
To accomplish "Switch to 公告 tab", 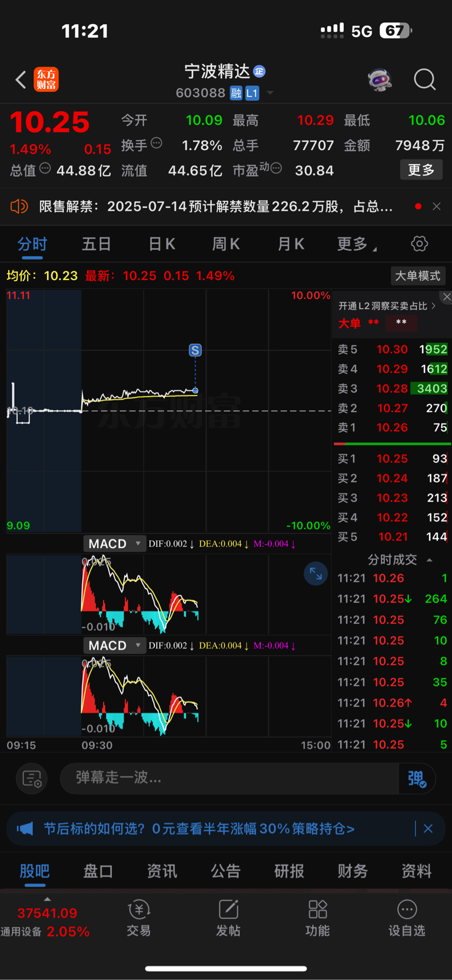I will coord(226,871).
